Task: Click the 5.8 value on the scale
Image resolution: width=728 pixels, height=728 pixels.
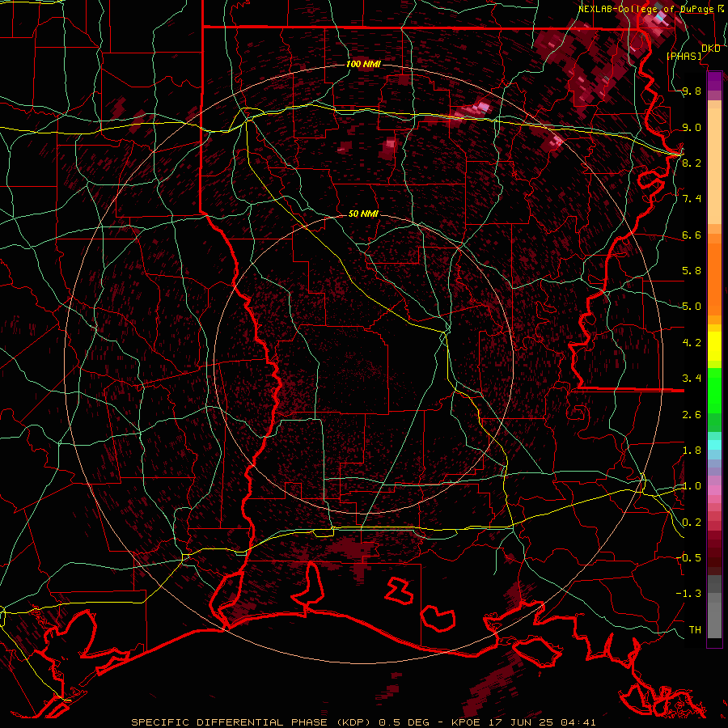Action: (692, 271)
